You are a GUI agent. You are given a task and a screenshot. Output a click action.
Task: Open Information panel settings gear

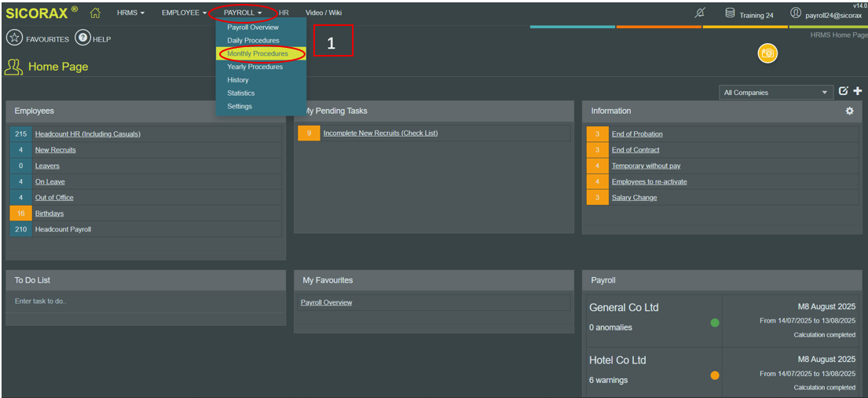point(849,111)
